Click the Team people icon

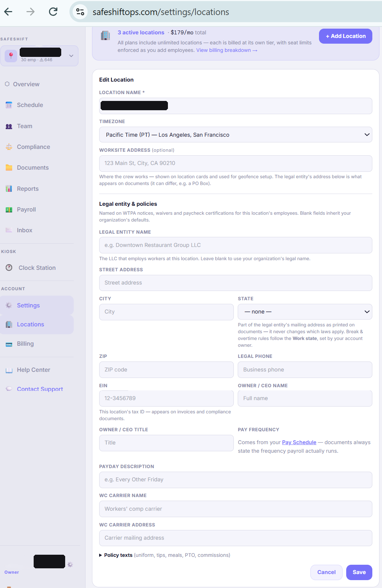point(9,126)
